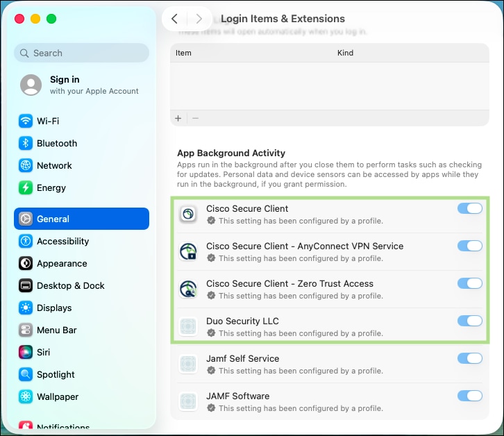Click the Zero Trust Access app icon
Image resolution: width=504 pixels, height=436 pixels.
[188, 289]
